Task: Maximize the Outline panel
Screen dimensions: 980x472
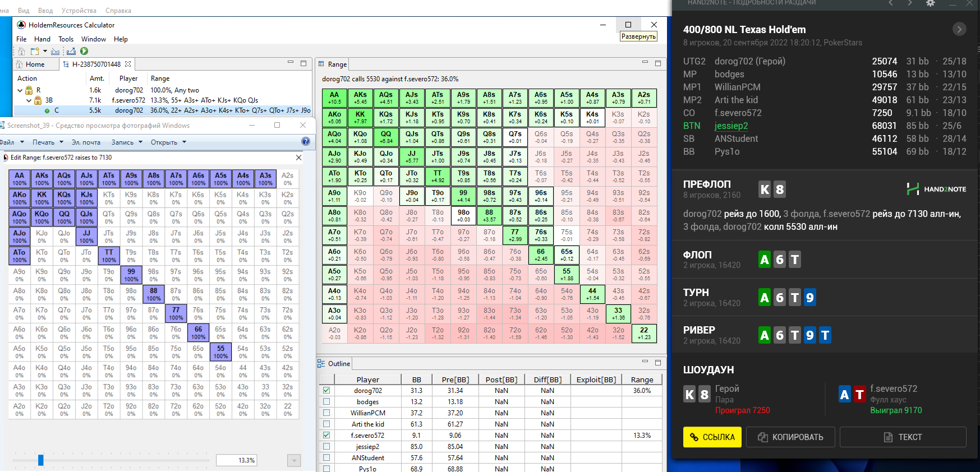Action: [x=658, y=362]
